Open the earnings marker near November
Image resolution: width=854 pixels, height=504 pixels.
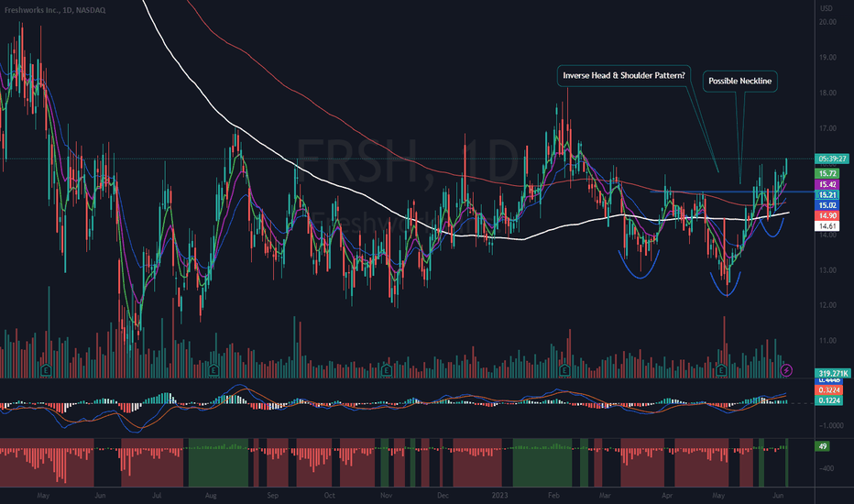pos(386,370)
